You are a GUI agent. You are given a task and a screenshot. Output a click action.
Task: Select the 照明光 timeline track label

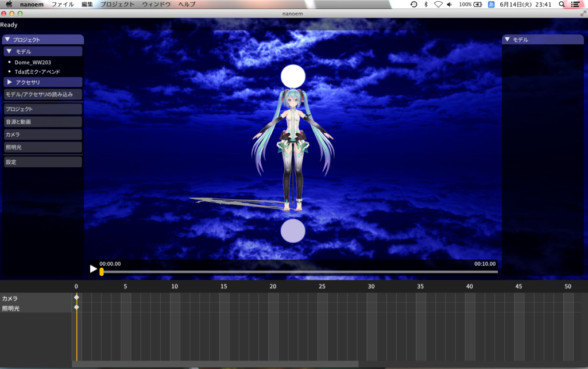10,309
